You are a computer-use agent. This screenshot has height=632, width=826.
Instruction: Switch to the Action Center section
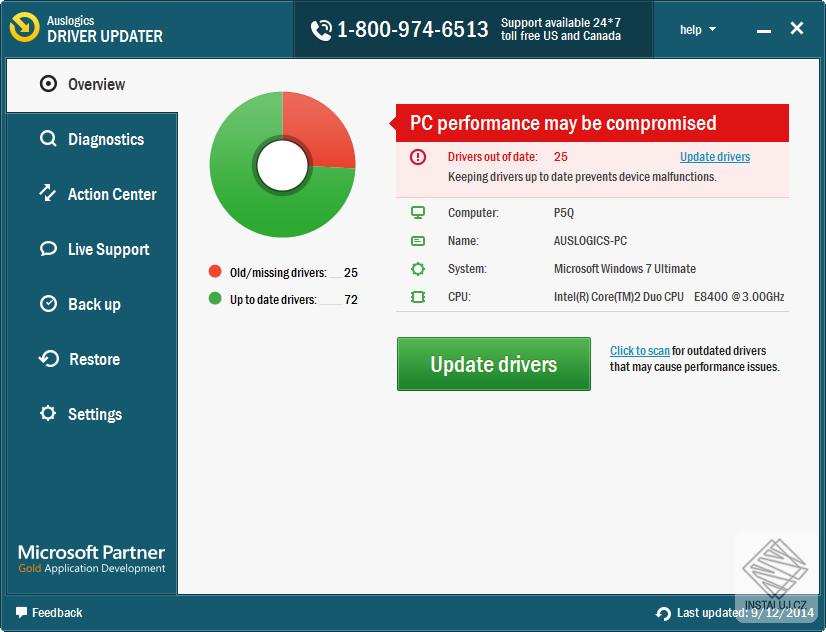pyautogui.click(x=110, y=194)
